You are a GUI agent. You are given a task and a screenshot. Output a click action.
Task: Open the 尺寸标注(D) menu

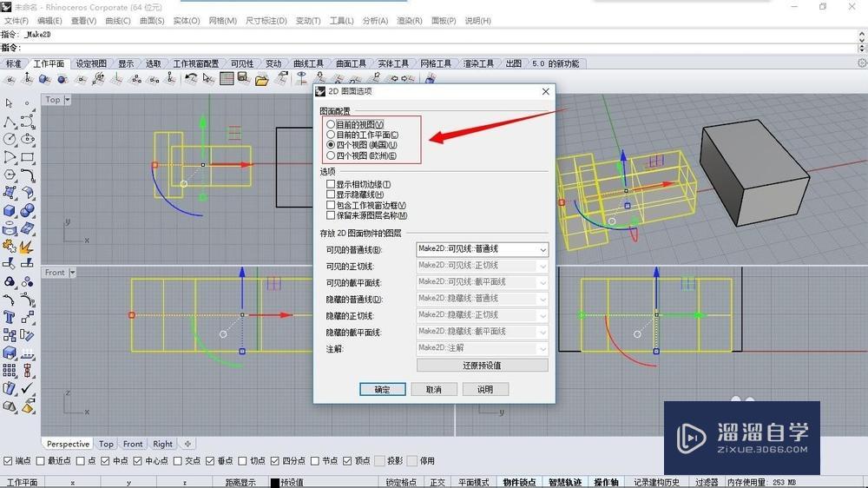pyautogui.click(x=266, y=21)
